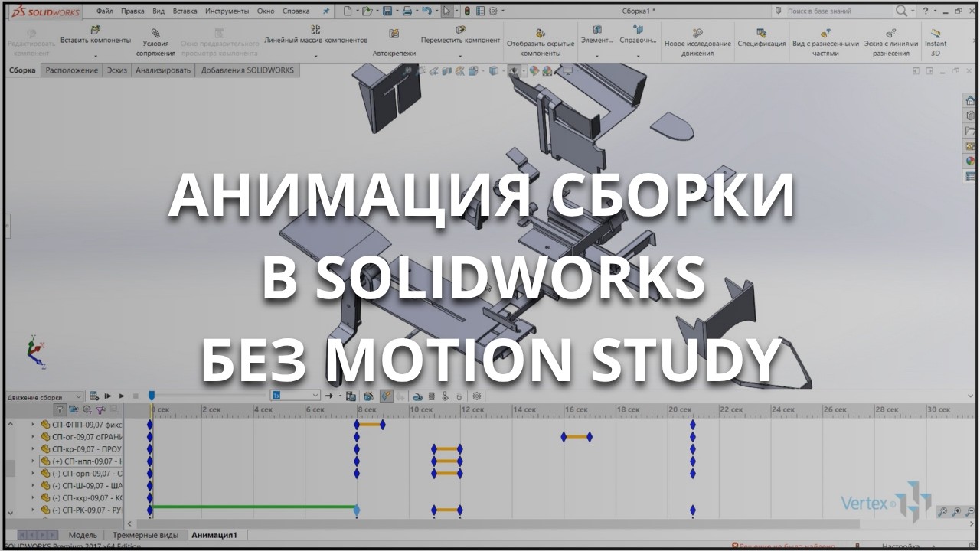This screenshot has width=980, height=551.
Task: Open Motion study properties gear
Action: coord(477,396)
